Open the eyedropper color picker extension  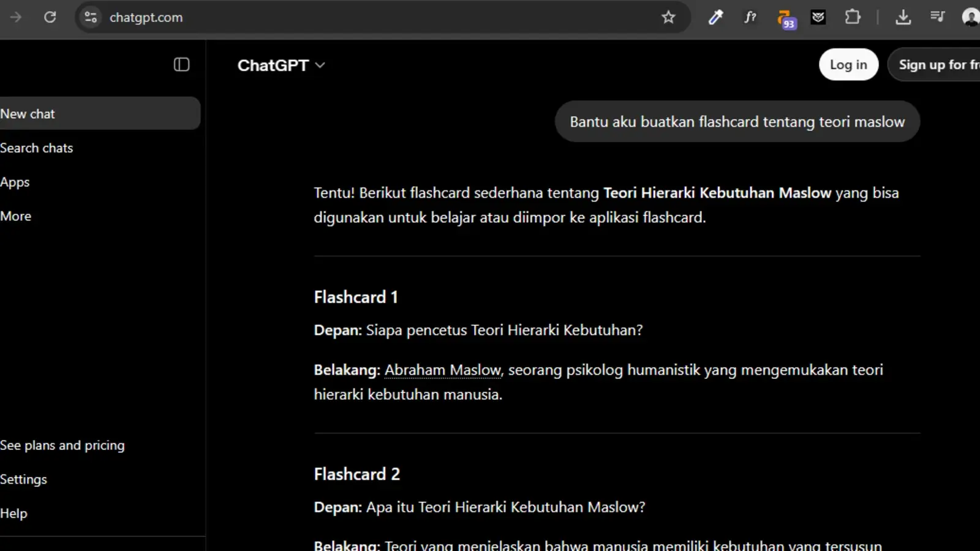click(x=715, y=17)
